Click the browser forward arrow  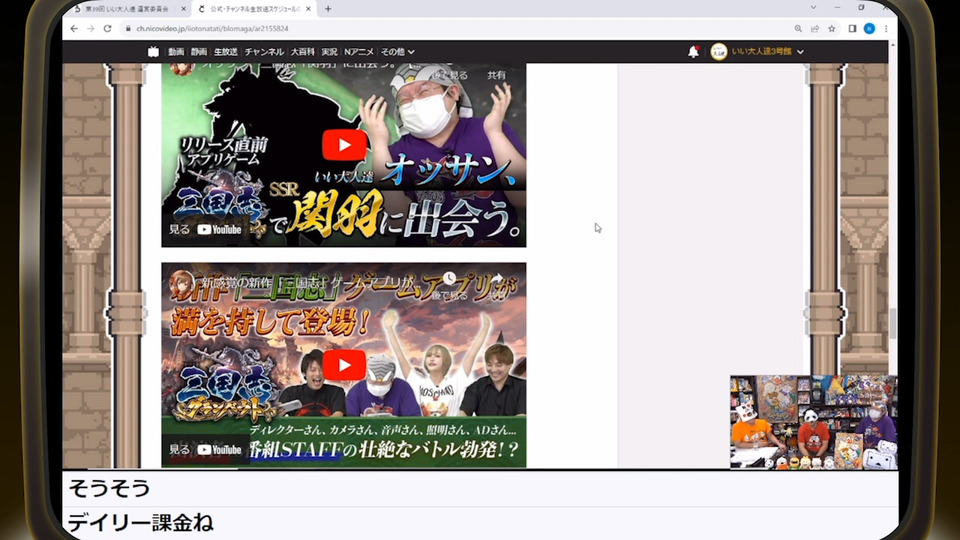[91, 29]
